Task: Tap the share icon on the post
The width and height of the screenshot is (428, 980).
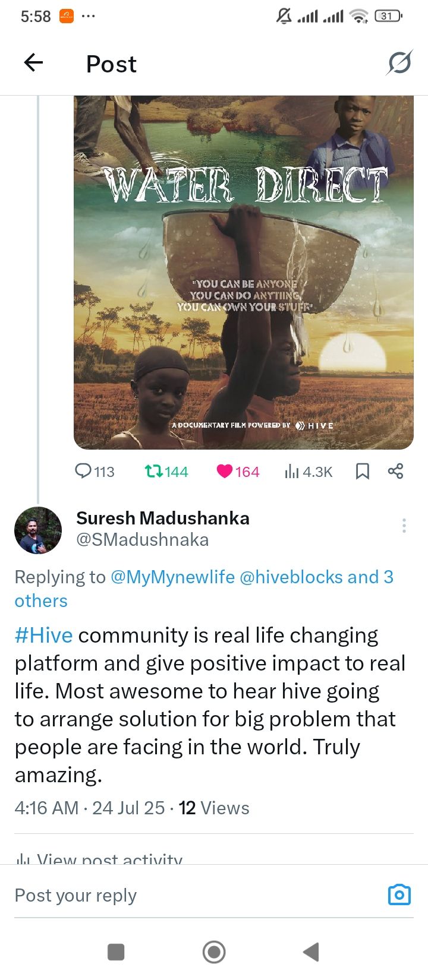Action: pos(396,472)
